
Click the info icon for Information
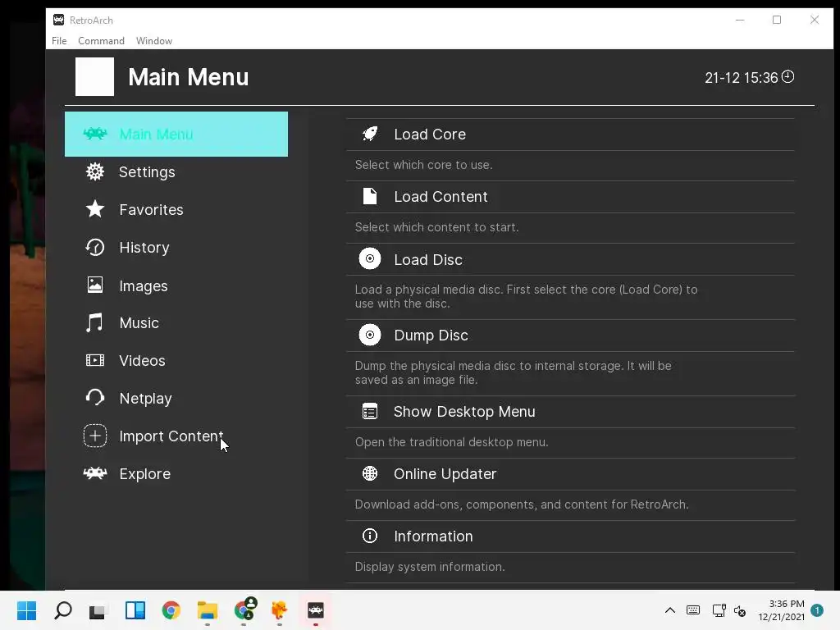tap(370, 536)
